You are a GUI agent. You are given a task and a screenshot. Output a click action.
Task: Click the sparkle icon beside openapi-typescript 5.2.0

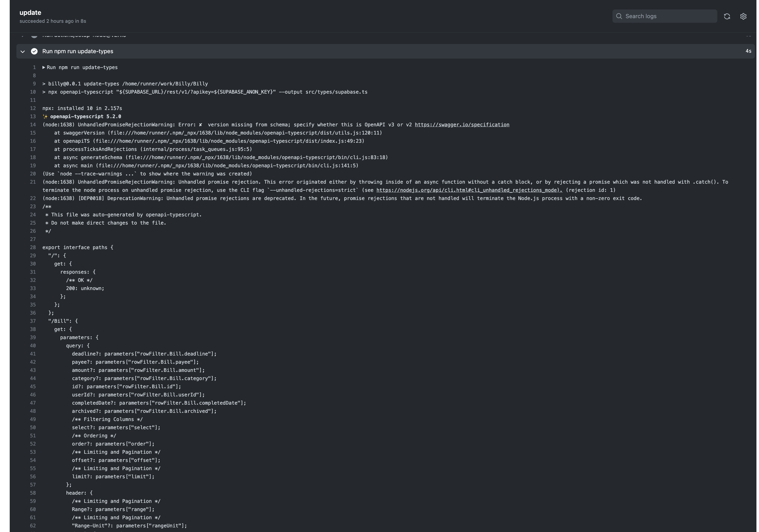pyautogui.click(x=46, y=116)
